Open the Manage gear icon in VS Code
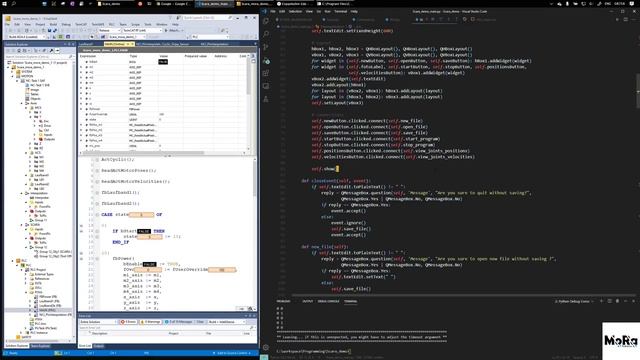Image resolution: width=640 pixels, height=360 pixels. pyautogui.click(x=266, y=347)
